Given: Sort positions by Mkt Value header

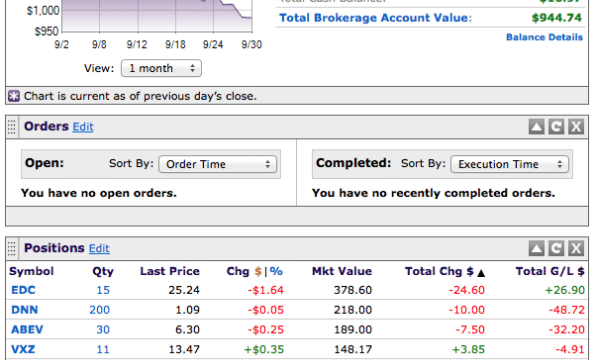Looking at the screenshot, I should pos(342,271).
